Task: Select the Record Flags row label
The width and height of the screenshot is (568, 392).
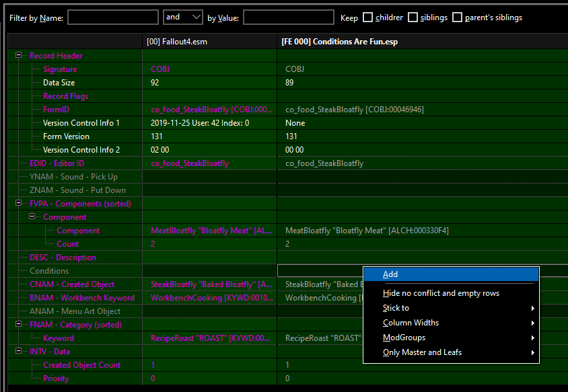Action: [65, 96]
